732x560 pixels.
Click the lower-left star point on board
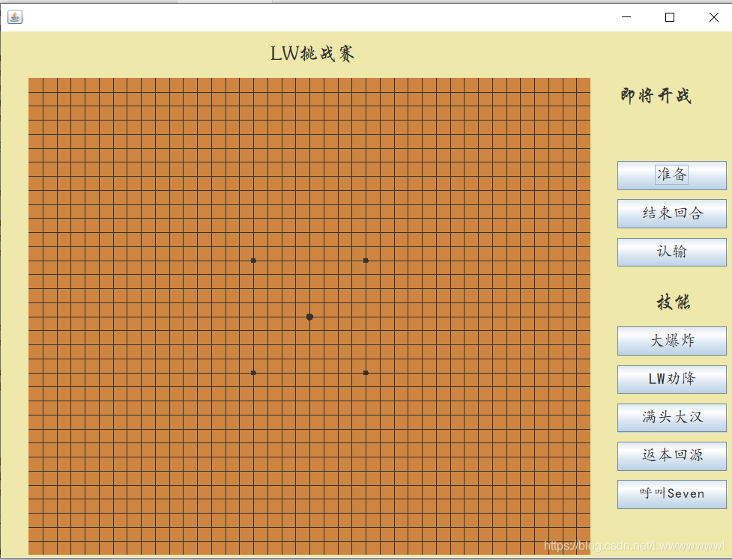tap(253, 373)
